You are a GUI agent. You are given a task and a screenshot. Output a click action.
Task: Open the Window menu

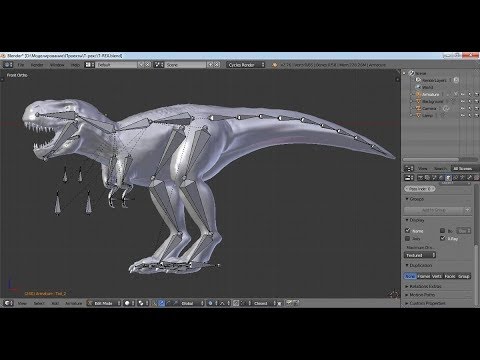57,65
